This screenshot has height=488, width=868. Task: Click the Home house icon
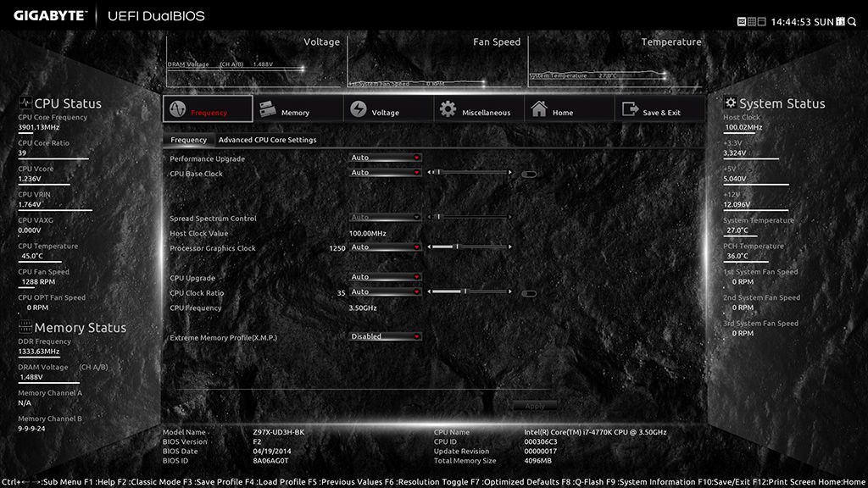pos(538,109)
